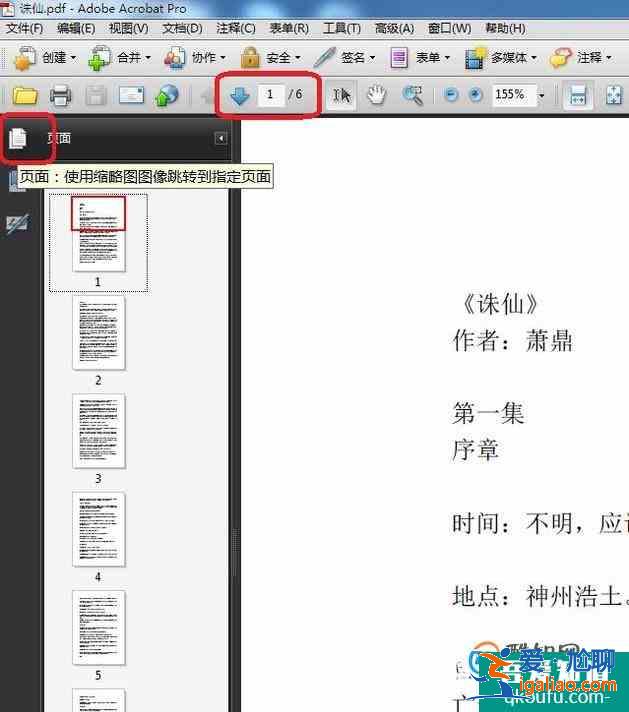Click the 表单 form icon
The image size is (629, 712).
(399, 59)
